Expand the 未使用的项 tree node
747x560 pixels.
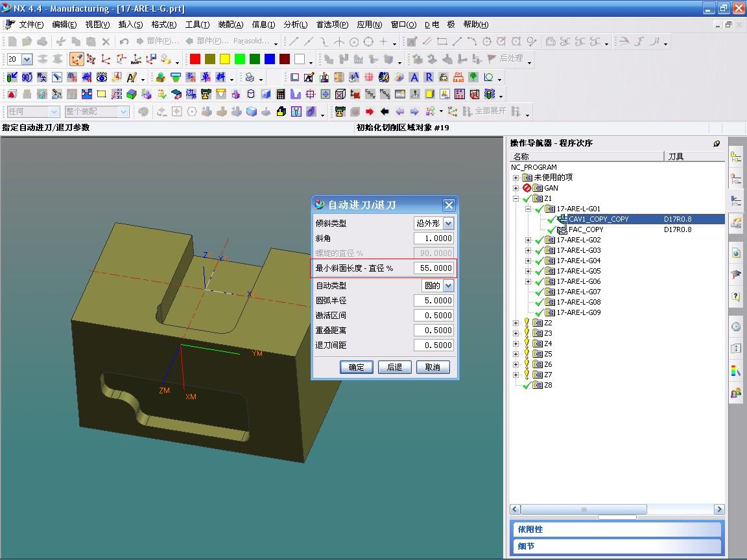(x=516, y=178)
